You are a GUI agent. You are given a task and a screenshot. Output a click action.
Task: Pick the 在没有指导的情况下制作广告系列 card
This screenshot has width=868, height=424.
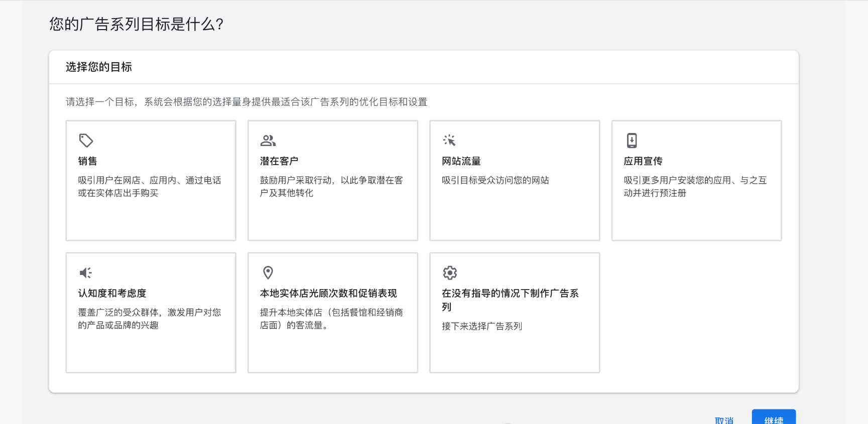click(x=515, y=313)
